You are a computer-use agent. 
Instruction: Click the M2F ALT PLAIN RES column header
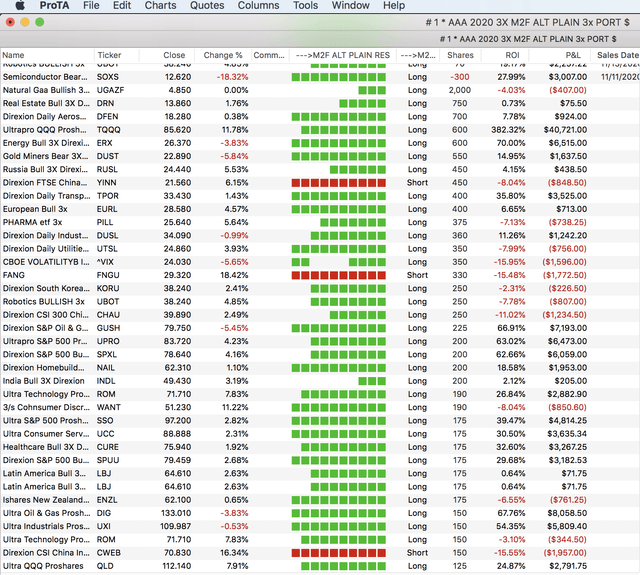click(343, 55)
